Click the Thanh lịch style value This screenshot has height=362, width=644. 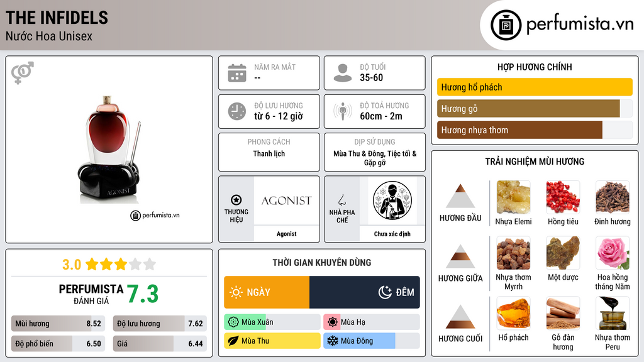(269, 153)
